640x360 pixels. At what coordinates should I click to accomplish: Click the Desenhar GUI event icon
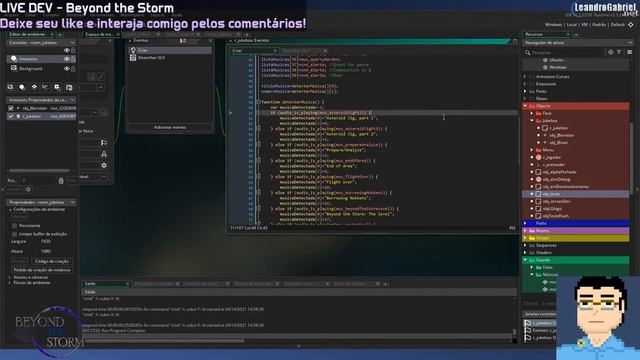(x=133, y=58)
